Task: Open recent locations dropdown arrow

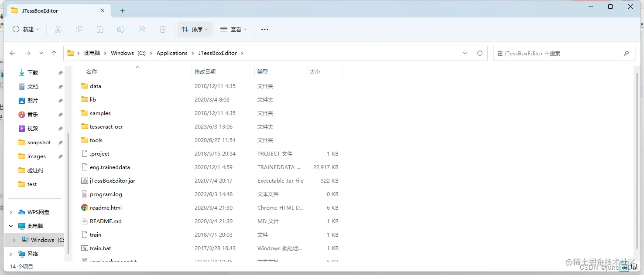Action: pos(41,53)
